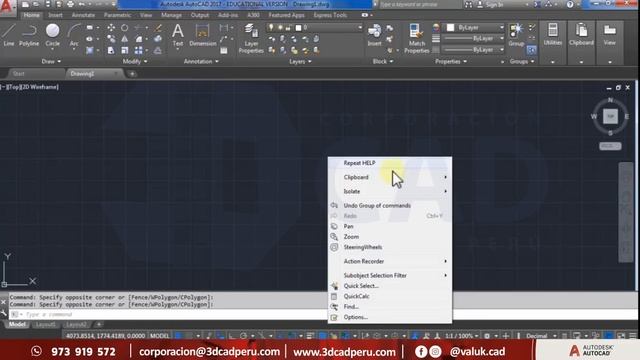Switch to the Insert ribbon tab
Image resolution: width=640 pixels, height=360 pixels.
coord(56,15)
